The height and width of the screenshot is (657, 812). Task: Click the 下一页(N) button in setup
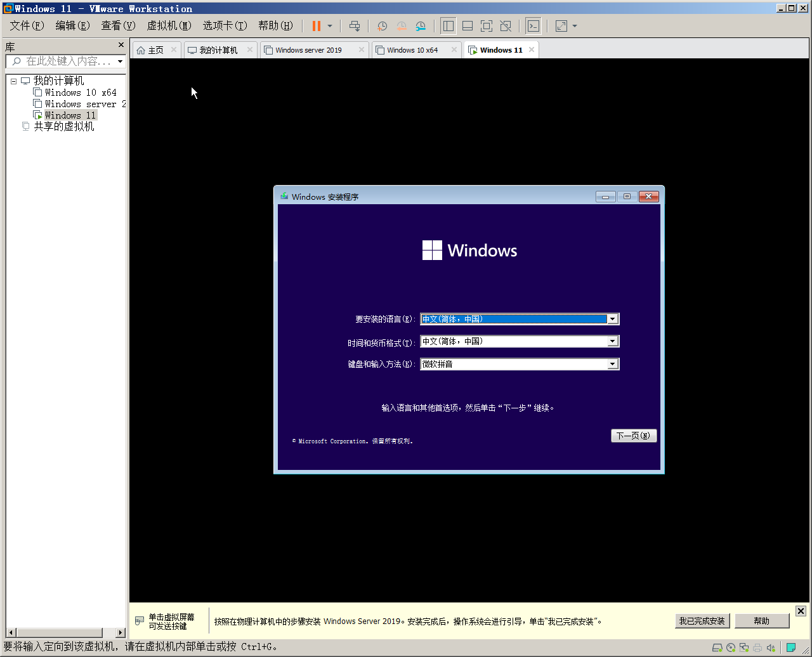point(634,436)
